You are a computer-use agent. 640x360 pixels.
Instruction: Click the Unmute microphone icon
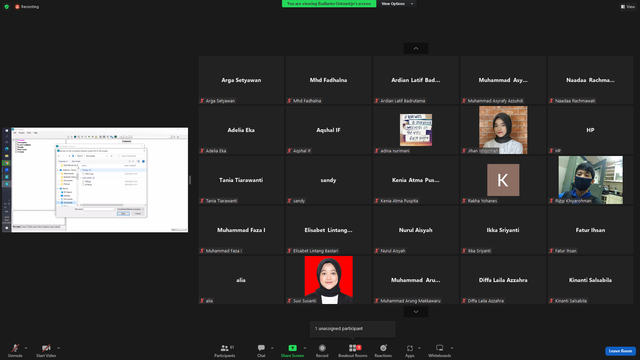pyautogui.click(x=15, y=348)
